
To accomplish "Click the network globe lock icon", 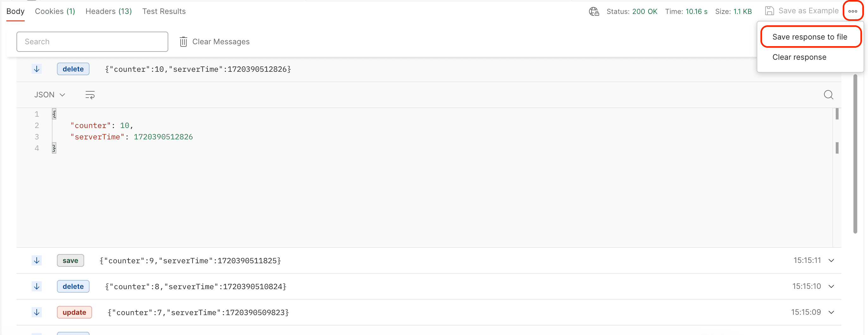I will click(594, 11).
